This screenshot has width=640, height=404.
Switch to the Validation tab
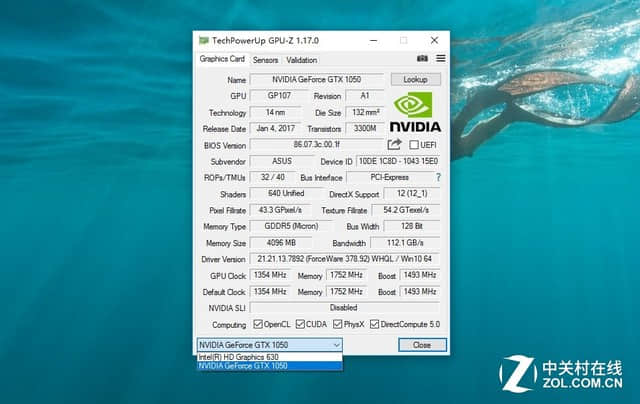[x=302, y=60]
